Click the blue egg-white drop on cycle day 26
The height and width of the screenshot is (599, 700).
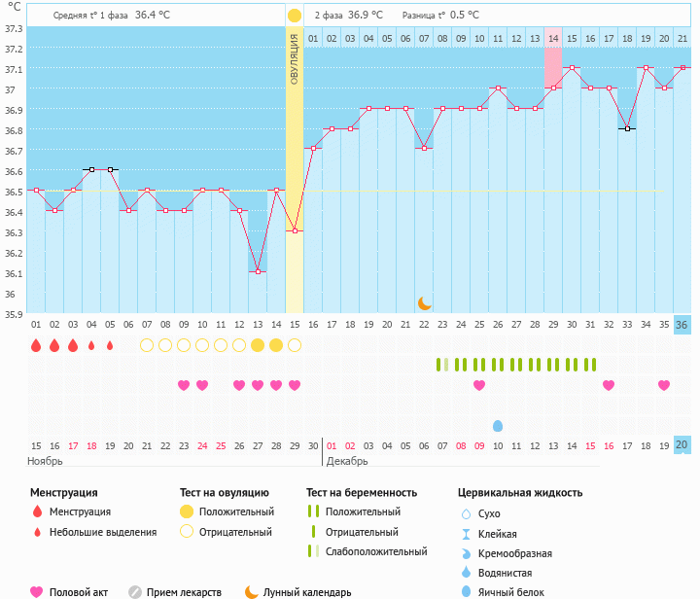[x=498, y=426]
